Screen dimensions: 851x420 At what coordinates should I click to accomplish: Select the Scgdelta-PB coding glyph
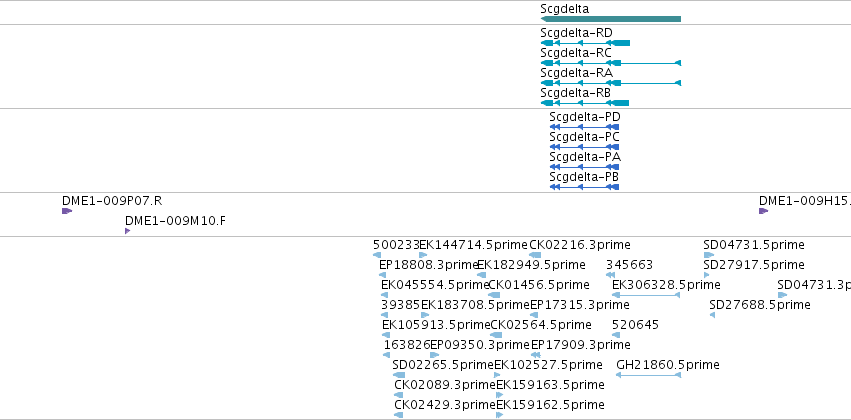[x=584, y=187]
